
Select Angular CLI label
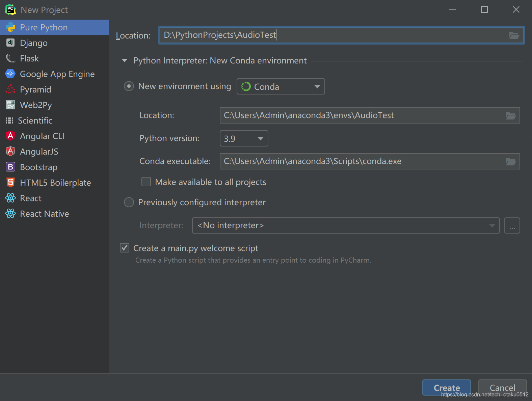(42, 136)
